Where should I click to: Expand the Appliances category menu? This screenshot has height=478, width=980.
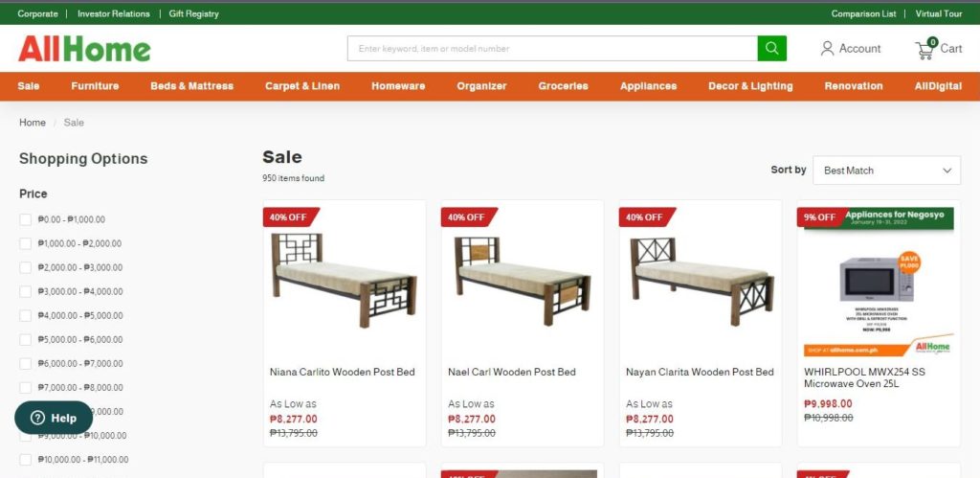pyautogui.click(x=648, y=86)
